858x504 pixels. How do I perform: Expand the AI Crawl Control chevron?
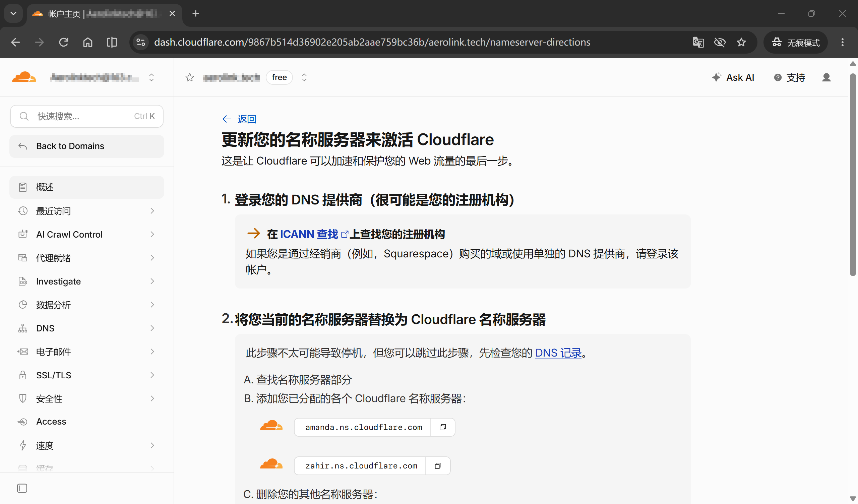point(152,234)
